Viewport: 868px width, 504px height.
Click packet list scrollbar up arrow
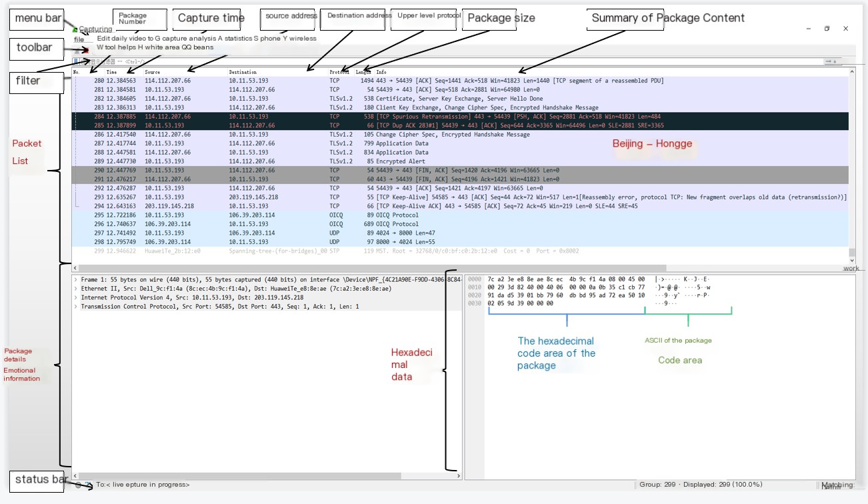852,72
